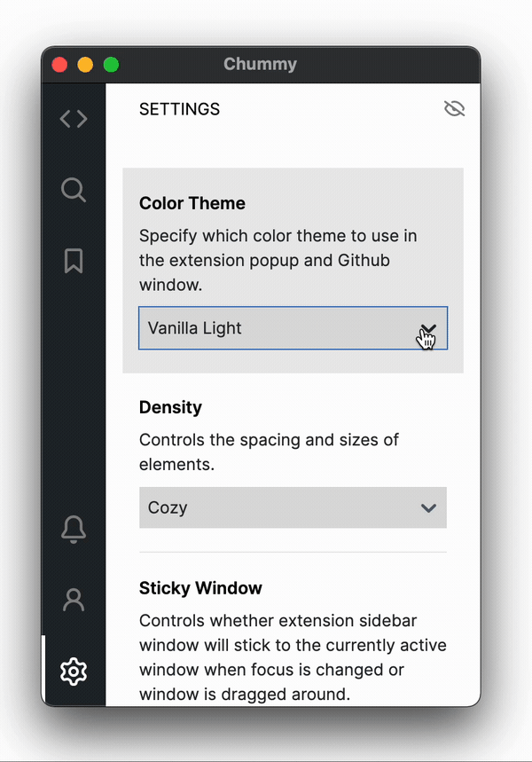532x762 pixels.
Task: Click the Sticky Window description paragraph
Action: point(293,657)
